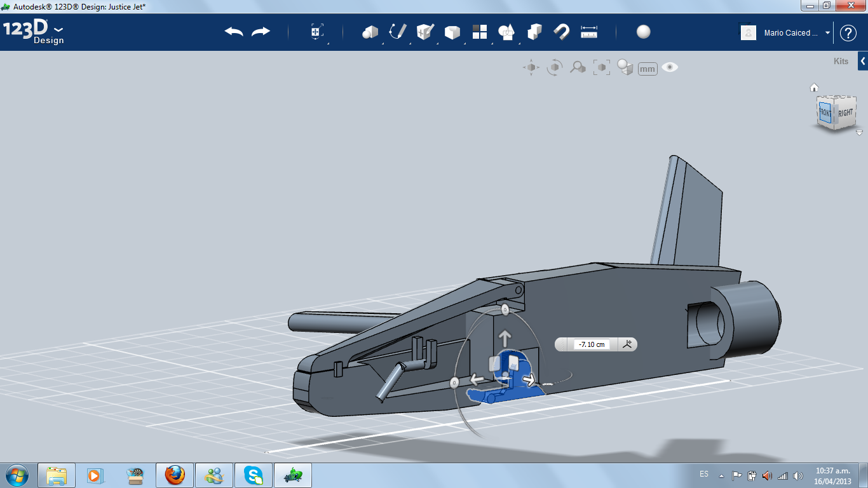Select the FRONT face of view cube
The image size is (868, 488).
825,112
